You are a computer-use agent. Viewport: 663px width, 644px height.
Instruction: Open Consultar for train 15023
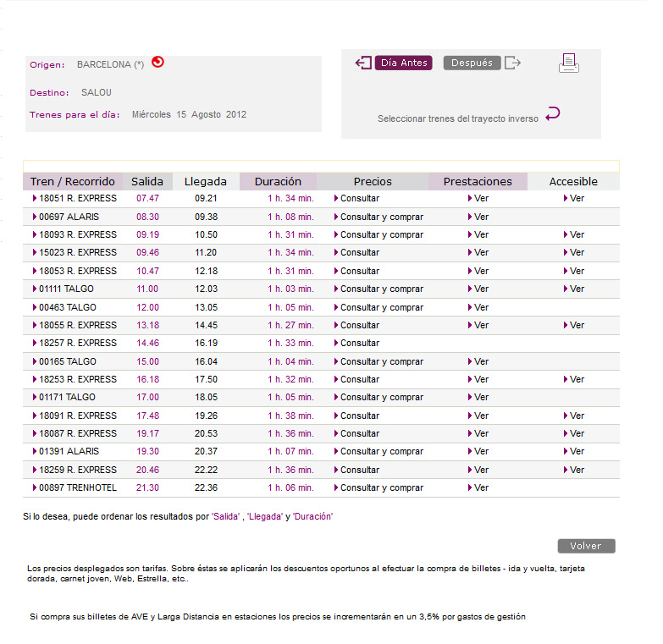(x=356, y=252)
